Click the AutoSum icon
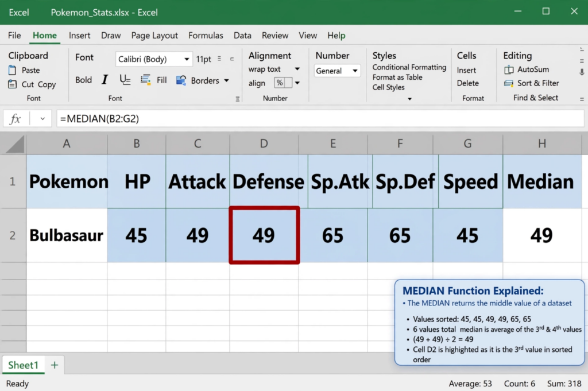Image resolution: width=588 pixels, height=391 pixels. (x=509, y=69)
